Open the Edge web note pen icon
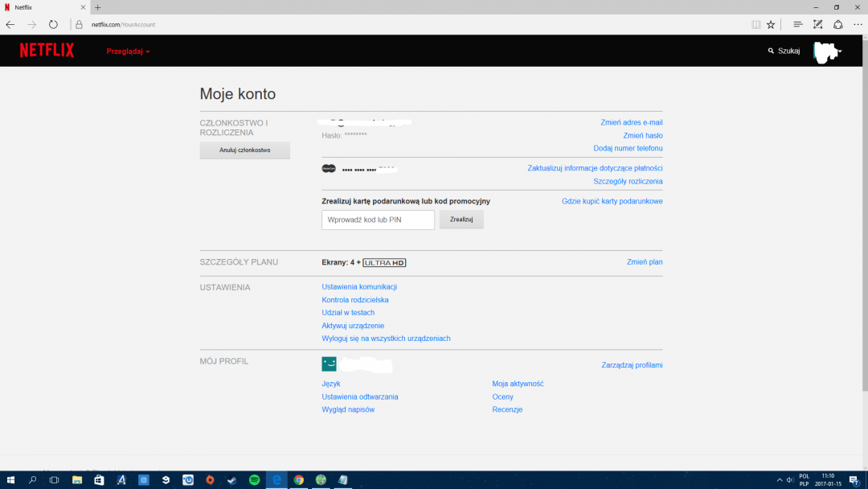This screenshot has width=868, height=489. click(x=818, y=25)
